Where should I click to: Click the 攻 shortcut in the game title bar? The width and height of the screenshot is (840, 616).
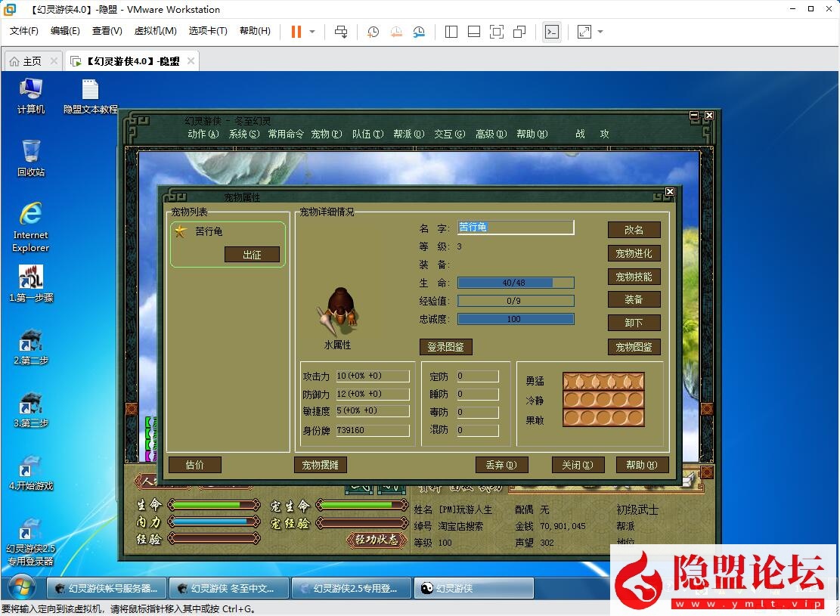(x=603, y=134)
